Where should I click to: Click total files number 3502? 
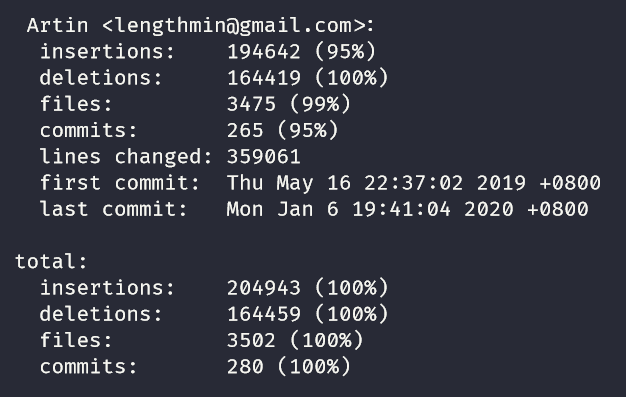coord(251,341)
